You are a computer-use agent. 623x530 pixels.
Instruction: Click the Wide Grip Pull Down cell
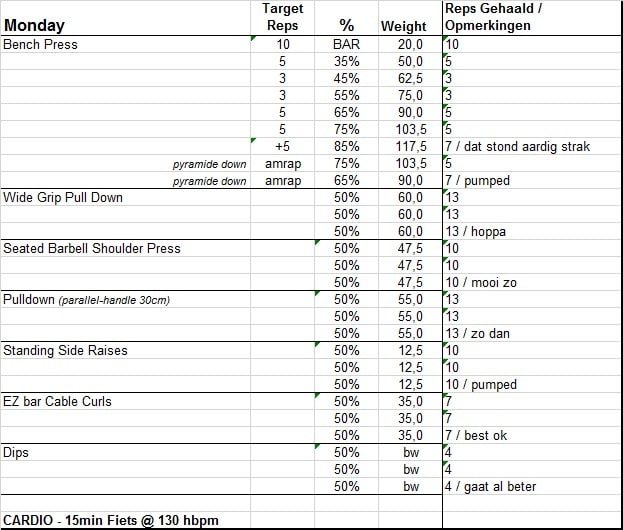pyautogui.click(x=63, y=197)
